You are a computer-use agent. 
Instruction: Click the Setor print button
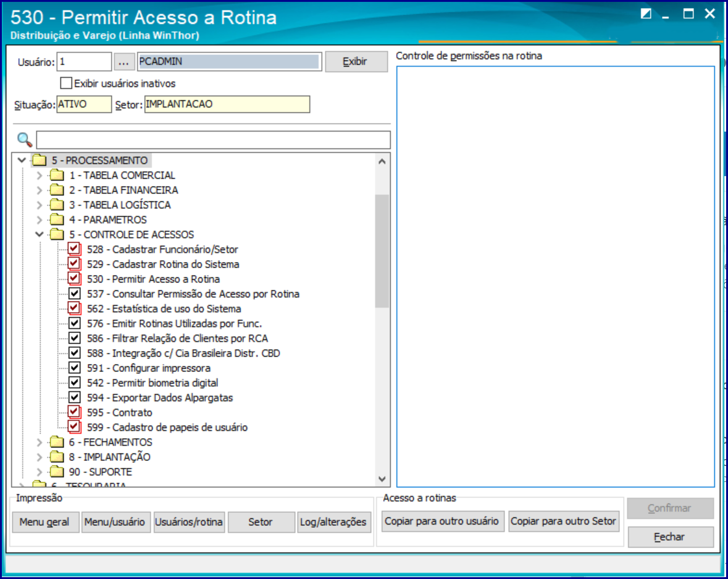(x=261, y=522)
